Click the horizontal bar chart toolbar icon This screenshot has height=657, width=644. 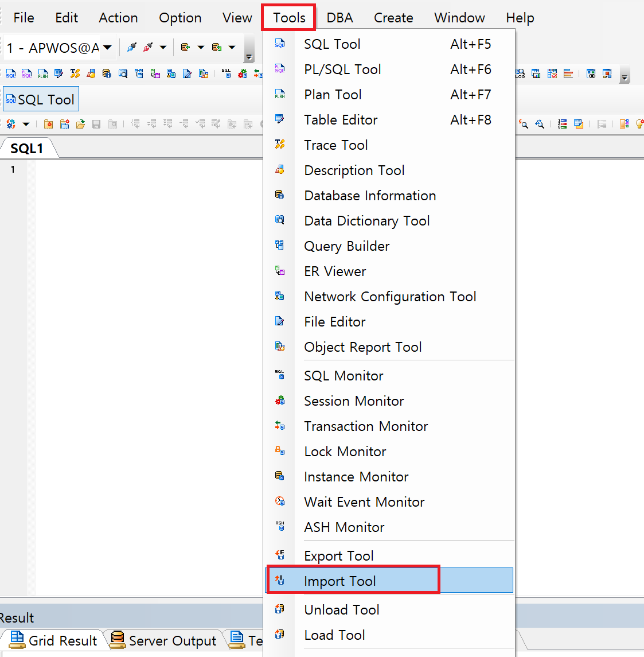pyautogui.click(x=568, y=74)
